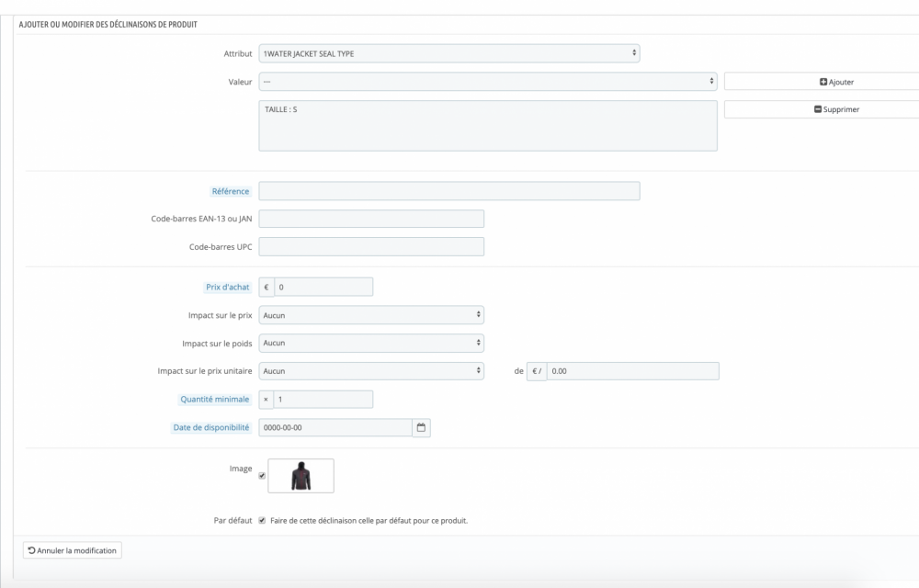Viewport: 919px width, 588px height.
Task: Select 'TAILLE : S' in the list
Action: [280, 109]
